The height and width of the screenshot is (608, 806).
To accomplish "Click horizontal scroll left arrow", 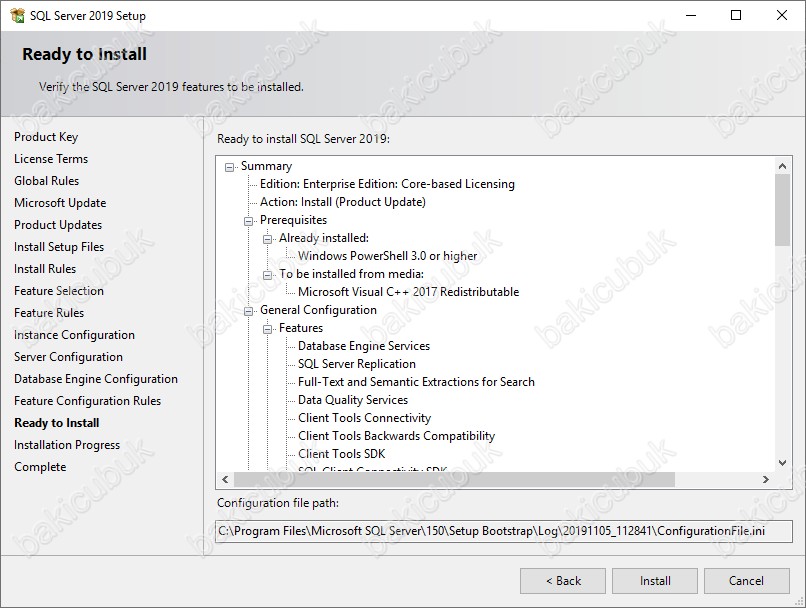I will 225,480.
